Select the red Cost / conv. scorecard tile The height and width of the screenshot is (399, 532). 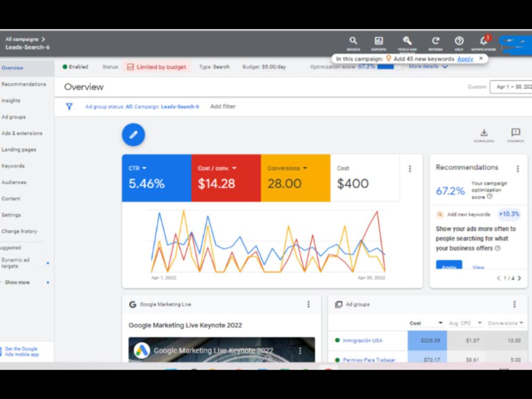226,178
